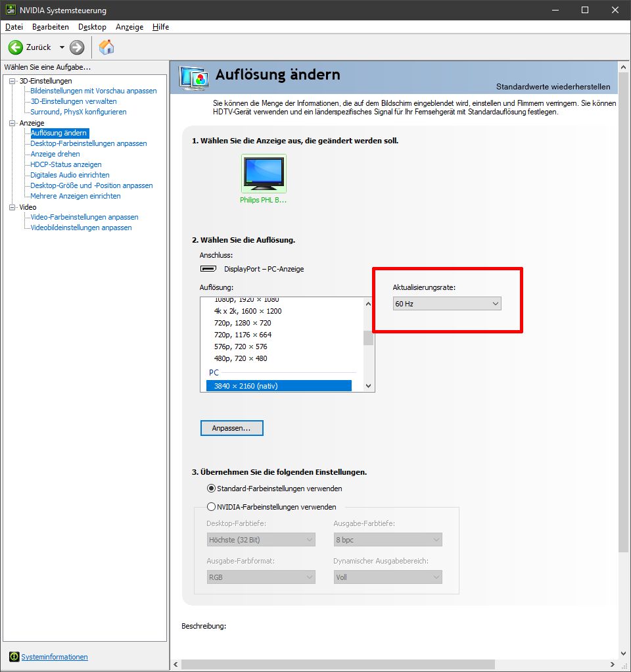Select the Philips PHL monitor icon
The image size is (631, 672).
pyautogui.click(x=264, y=174)
